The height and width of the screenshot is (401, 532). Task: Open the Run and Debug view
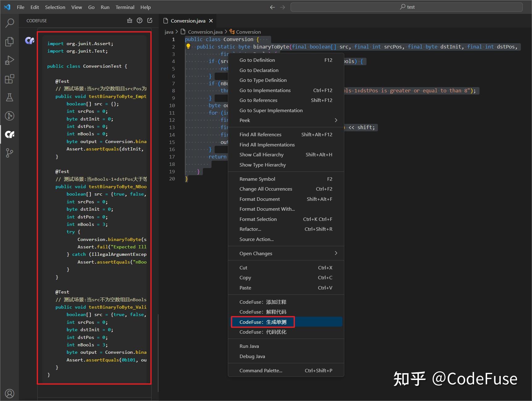[x=9, y=60]
